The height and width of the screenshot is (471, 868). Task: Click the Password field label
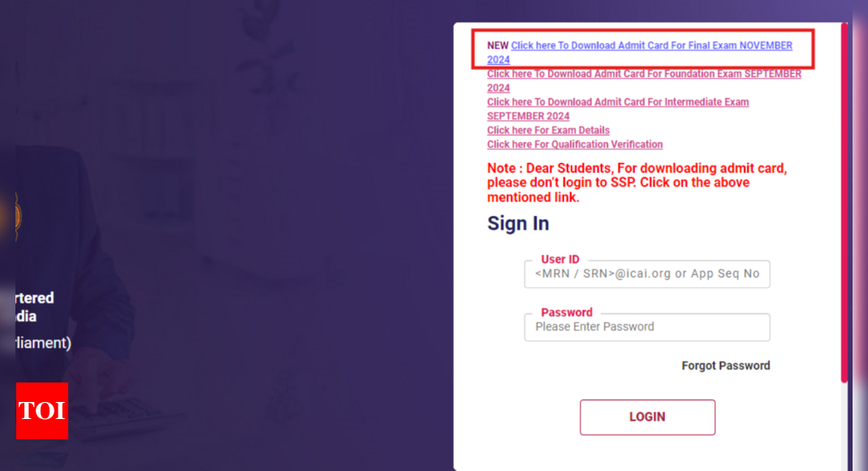tap(566, 312)
